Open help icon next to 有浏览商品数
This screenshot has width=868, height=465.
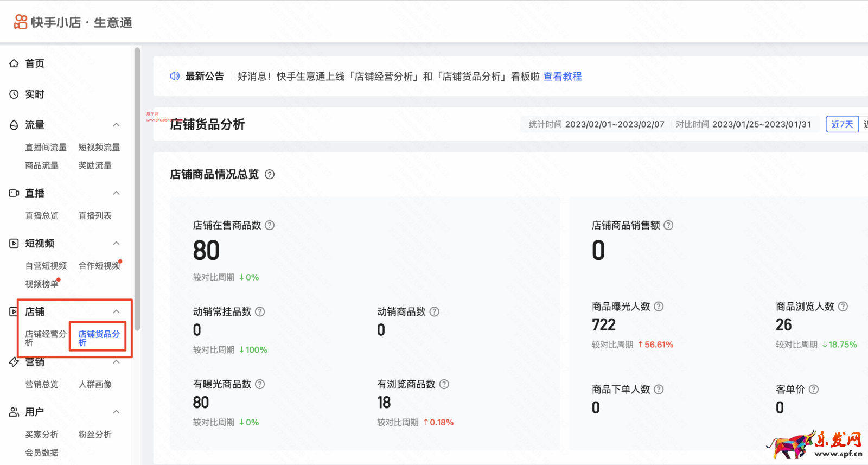[444, 384]
